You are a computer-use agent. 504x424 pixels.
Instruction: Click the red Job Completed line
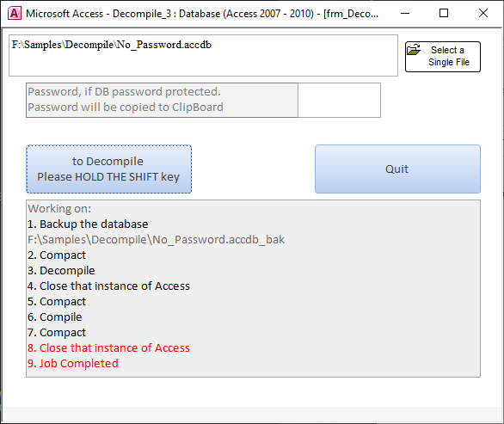point(73,364)
